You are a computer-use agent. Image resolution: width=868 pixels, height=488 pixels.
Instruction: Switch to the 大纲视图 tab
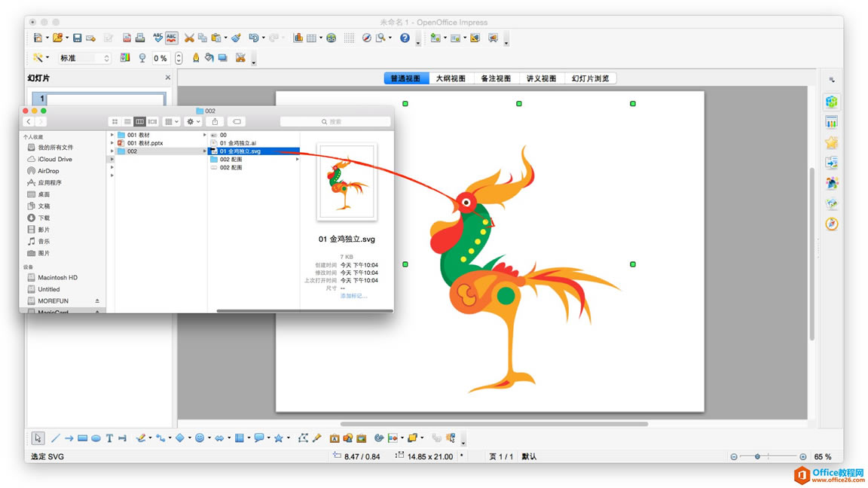click(451, 78)
